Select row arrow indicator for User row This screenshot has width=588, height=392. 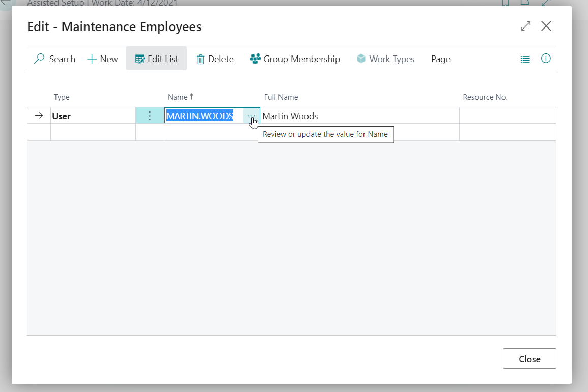coord(39,116)
